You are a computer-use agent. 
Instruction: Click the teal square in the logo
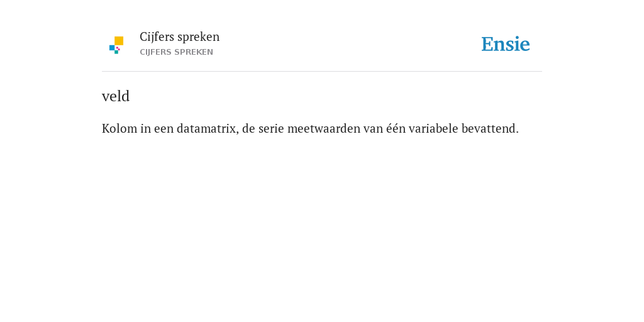(116, 52)
